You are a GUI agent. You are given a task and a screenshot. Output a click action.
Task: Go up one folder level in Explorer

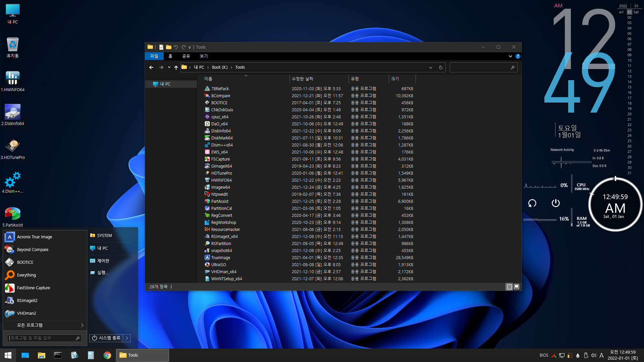pyautogui.click(x=176, y=67)
